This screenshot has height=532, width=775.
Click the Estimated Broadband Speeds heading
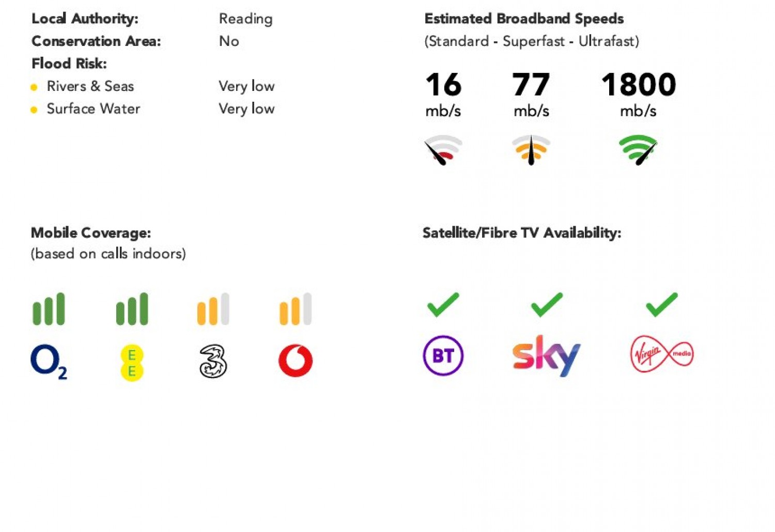pos(524,19)
